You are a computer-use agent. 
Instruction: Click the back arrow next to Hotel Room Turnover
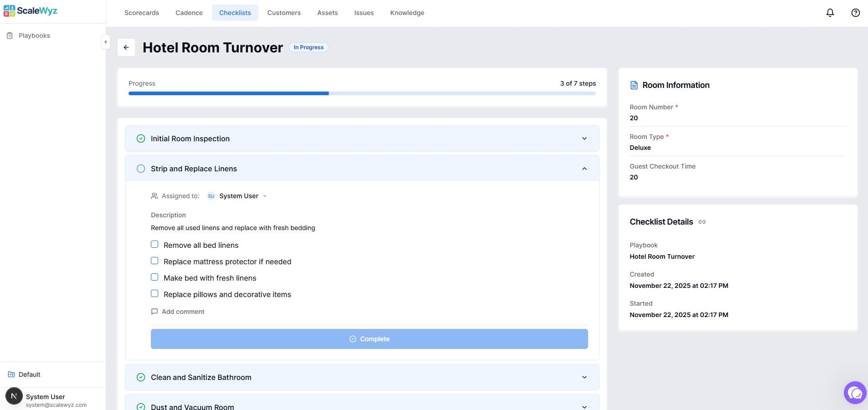(x=126, y=47)
